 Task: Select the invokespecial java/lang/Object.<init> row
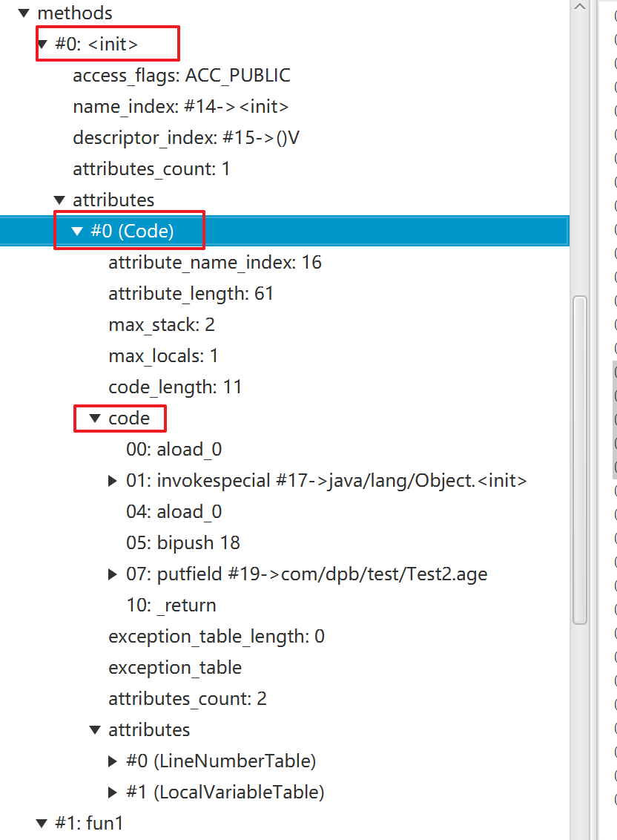(x=327, y=481)
